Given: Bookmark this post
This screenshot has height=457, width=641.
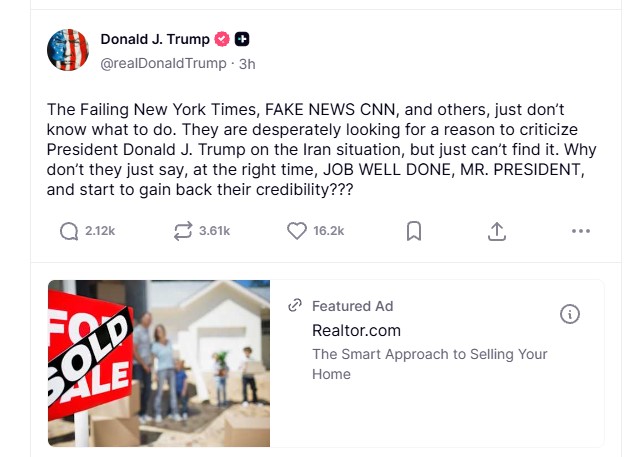Looking at the screenshot, I should 413,231.
